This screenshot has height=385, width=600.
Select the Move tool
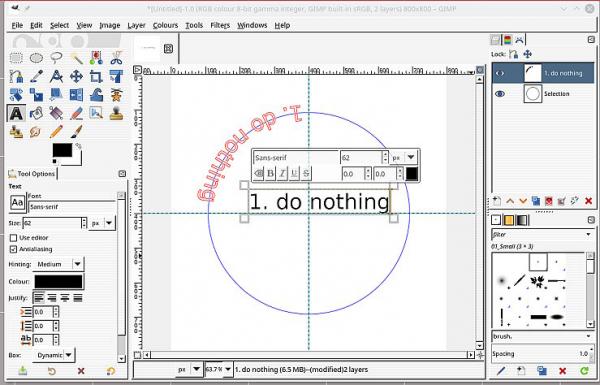click(76, 77)
